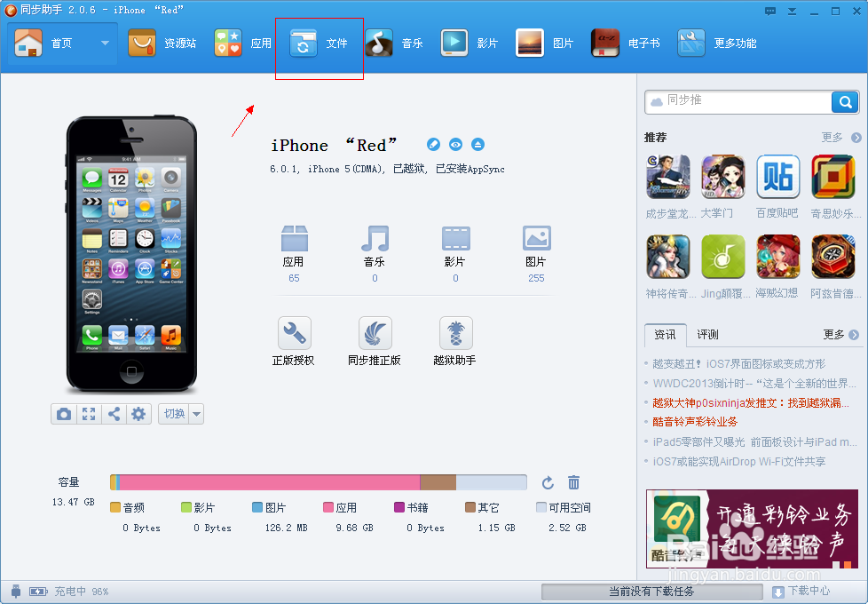The height and width of the screenshot is (604, 868).
Task: Switch to the 应用 apps tab in the toolbar
Action: pyautogui.click(x=242, y=44)
